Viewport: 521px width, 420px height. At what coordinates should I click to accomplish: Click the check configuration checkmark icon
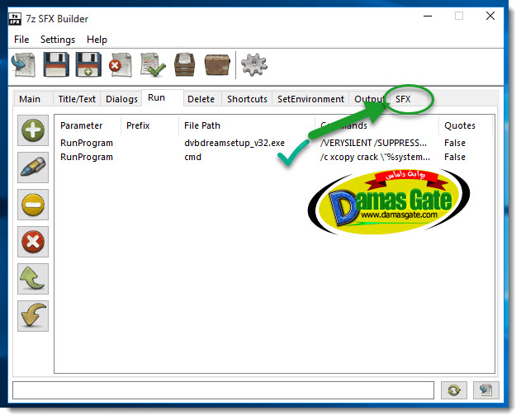pyautogui.click(x=153, y=64)
